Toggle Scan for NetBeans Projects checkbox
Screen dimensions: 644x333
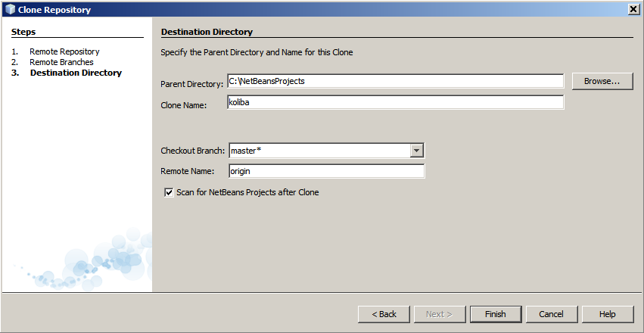coord(169,193)
